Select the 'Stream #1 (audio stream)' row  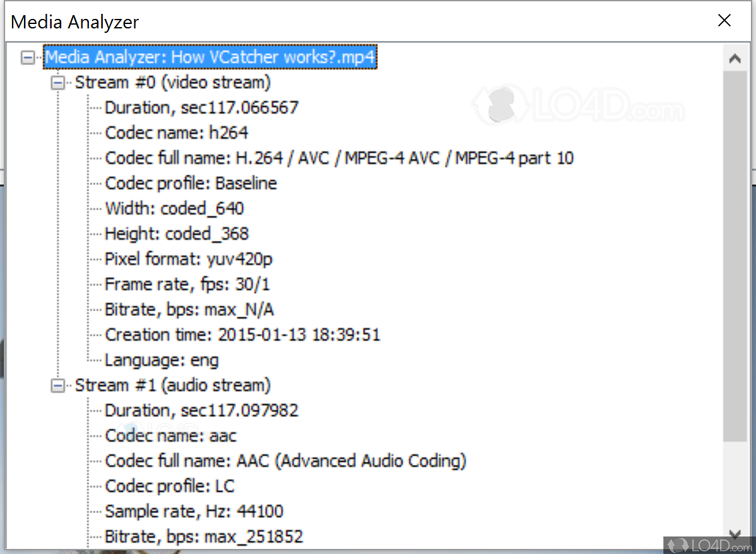173,386
